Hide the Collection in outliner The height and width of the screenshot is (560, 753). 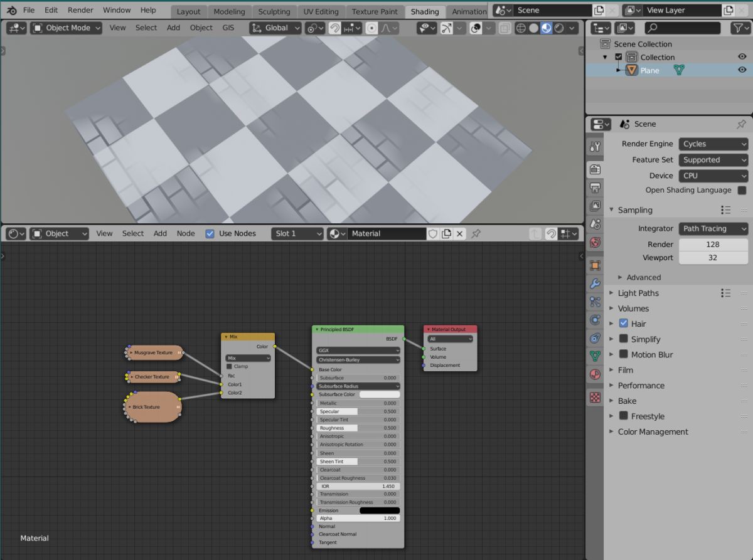coord(742,57)
